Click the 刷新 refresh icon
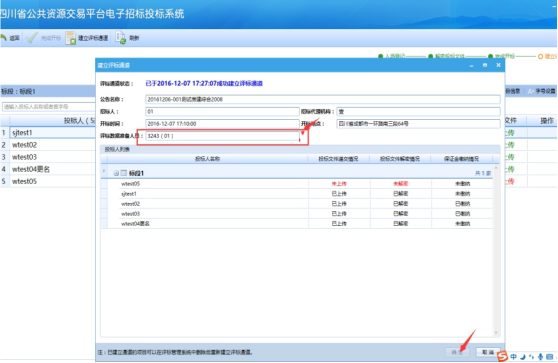This screenshot has height=363, width=558. (121, 38)
